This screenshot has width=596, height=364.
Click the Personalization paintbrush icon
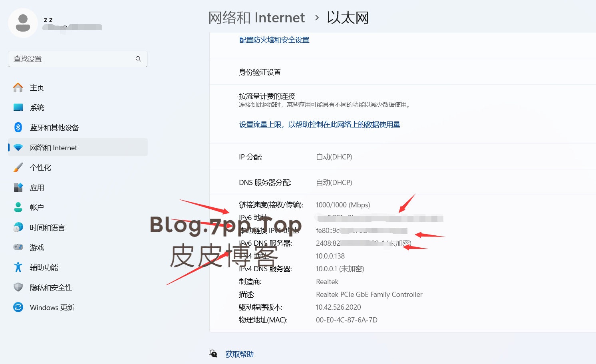18,167
